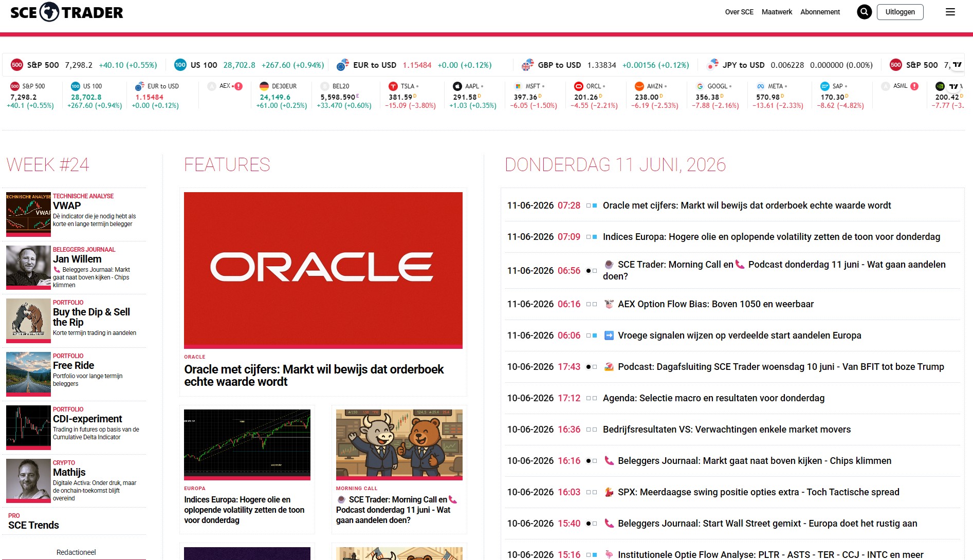This screenshot has width=973, height=560.
Task: Click the 07:28 timestamp in the news list
Action: [569, 206]
